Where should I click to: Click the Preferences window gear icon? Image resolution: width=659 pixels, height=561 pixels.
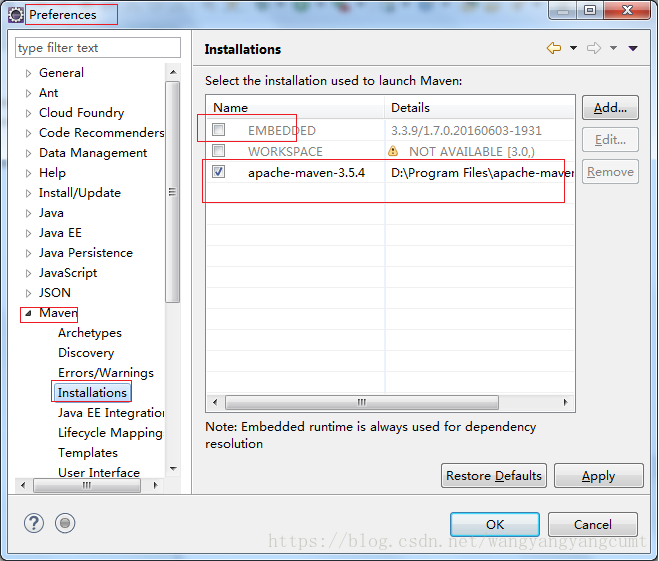pyautogui.click(x=16, y=15)
